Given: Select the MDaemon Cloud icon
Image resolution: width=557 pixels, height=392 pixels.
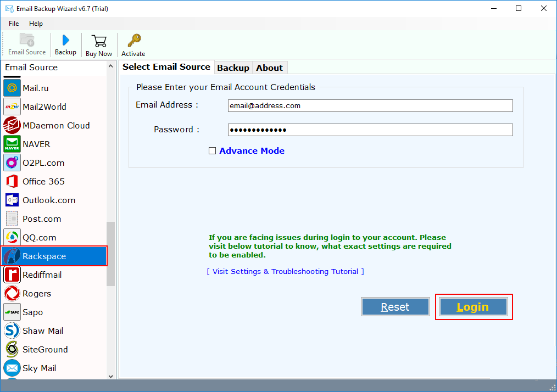Looking at the screenshot, I should pos(12,125).
